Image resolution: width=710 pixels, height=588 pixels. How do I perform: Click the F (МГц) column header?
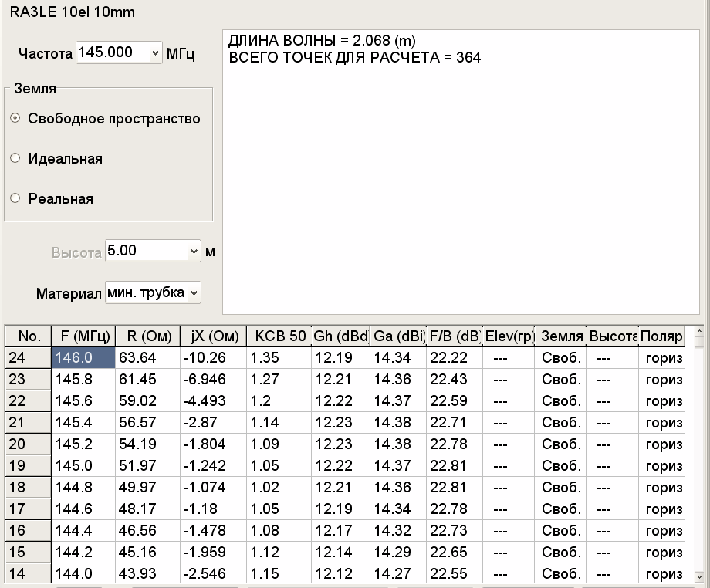[83, 336]
